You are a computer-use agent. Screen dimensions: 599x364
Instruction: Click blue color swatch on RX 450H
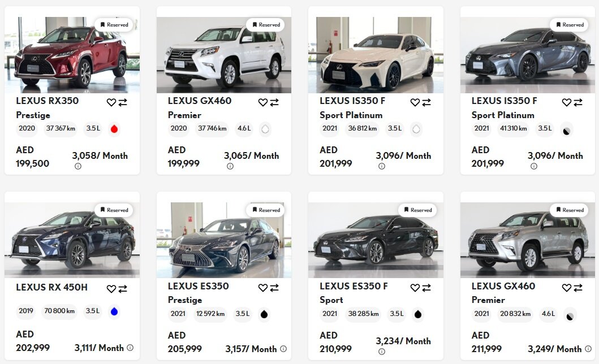point(114,311)
